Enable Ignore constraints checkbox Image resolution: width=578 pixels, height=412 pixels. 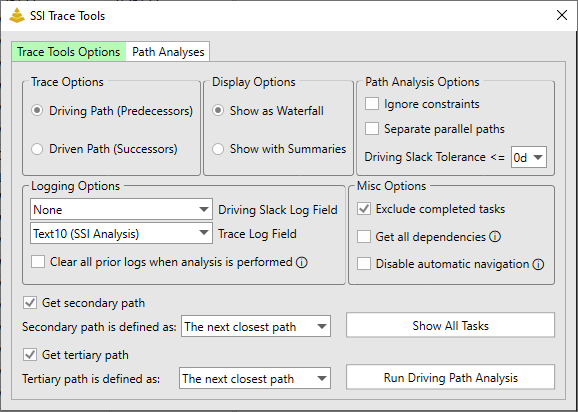point(372,104)
